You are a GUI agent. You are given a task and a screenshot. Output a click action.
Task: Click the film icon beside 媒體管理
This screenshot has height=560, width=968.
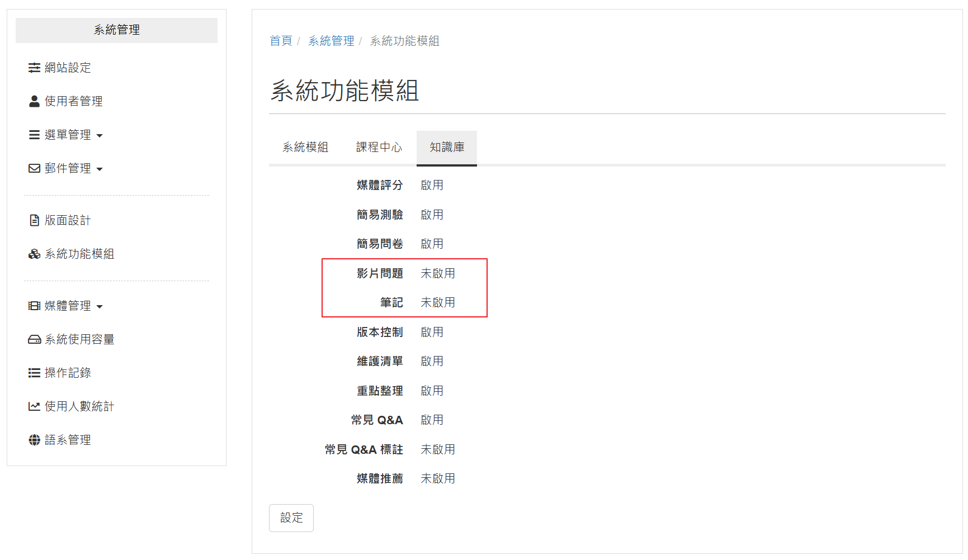coord(34,306)
